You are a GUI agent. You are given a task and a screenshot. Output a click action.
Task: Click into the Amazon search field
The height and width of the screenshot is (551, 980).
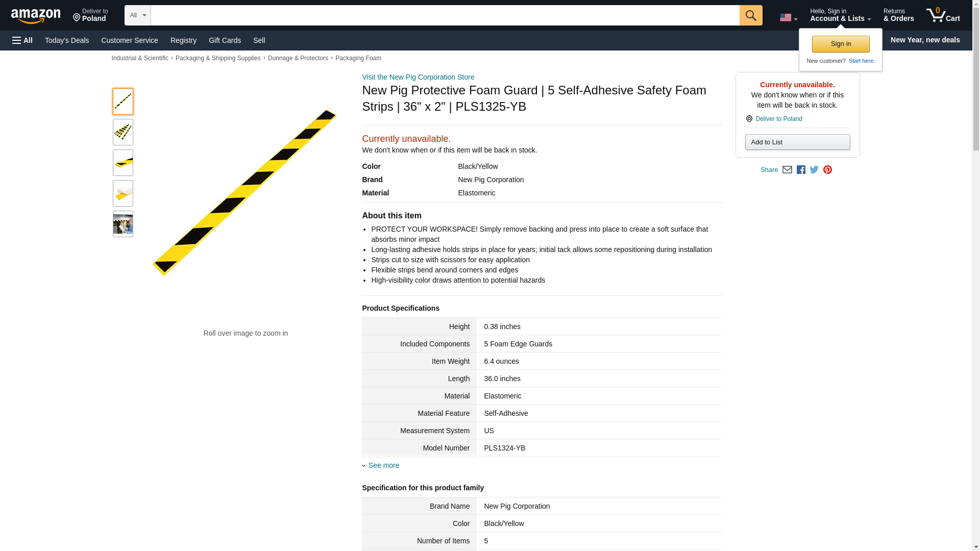[444, 15]
